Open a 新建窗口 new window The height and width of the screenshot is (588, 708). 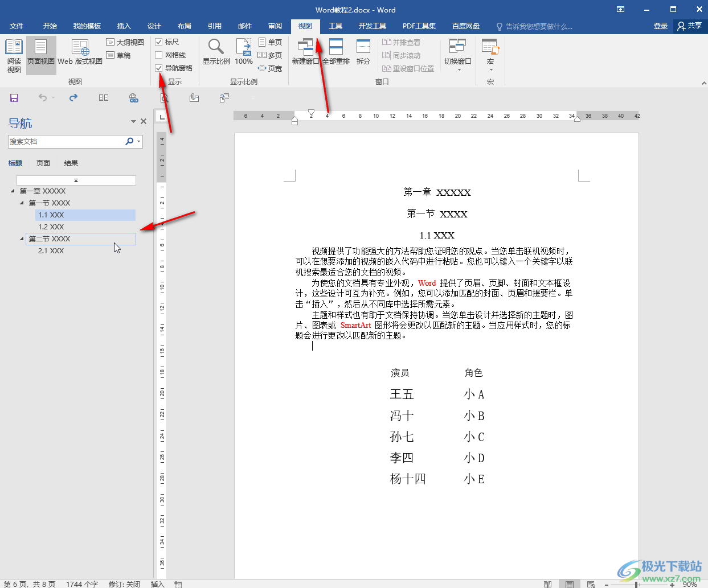click(x=305, y=52)
